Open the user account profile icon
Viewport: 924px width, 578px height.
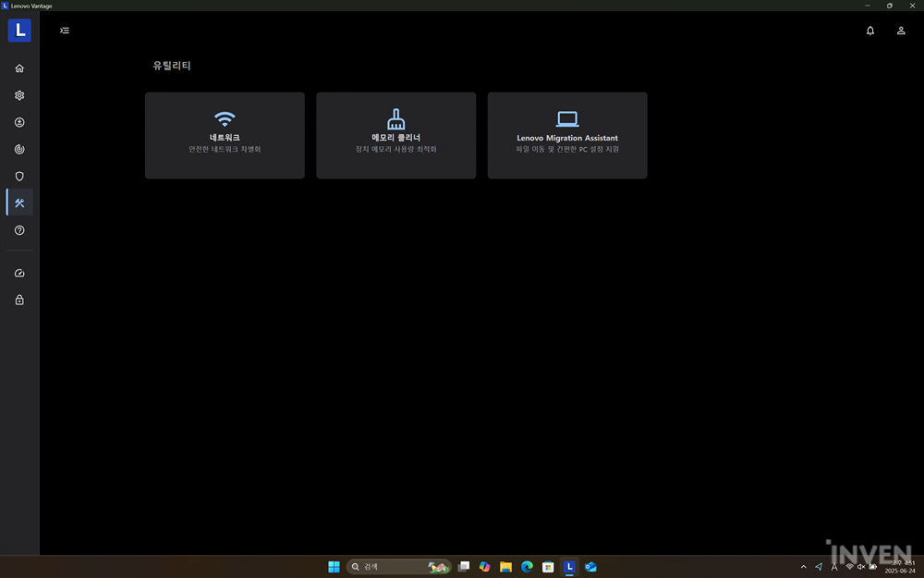coord(900,31)
